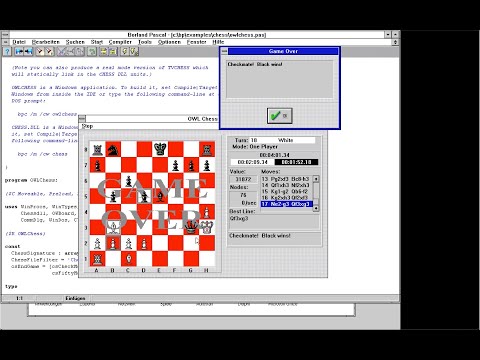Select move 13 in Moves list

(286, 179)
